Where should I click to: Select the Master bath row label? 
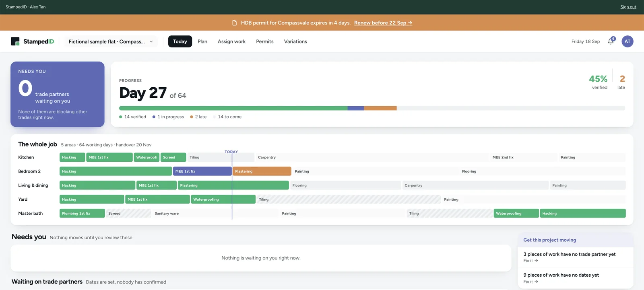[30, 214]
